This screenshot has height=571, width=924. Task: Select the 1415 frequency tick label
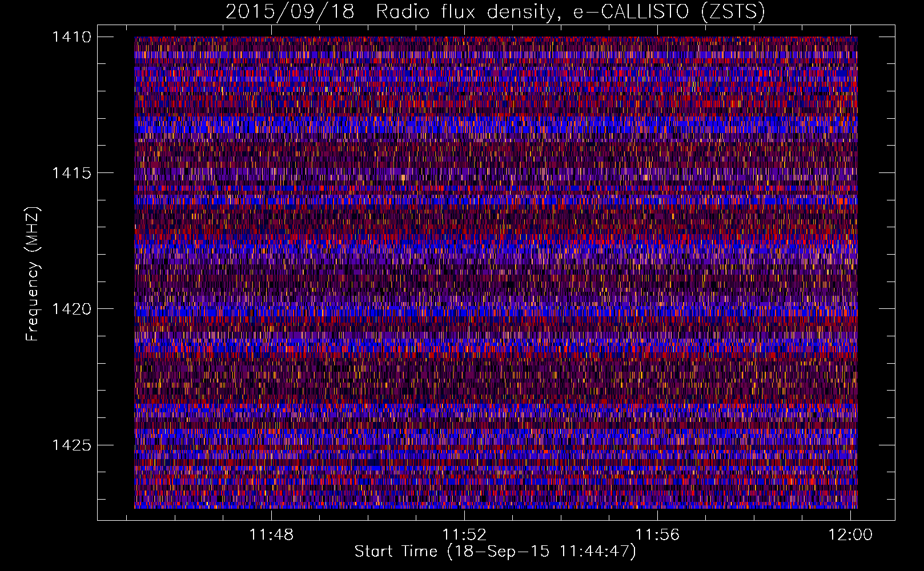(x=71, y=173)
